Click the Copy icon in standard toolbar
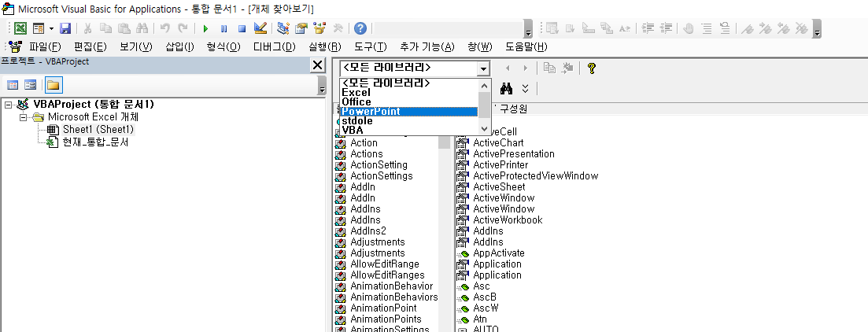 click(x=105, y=28)
